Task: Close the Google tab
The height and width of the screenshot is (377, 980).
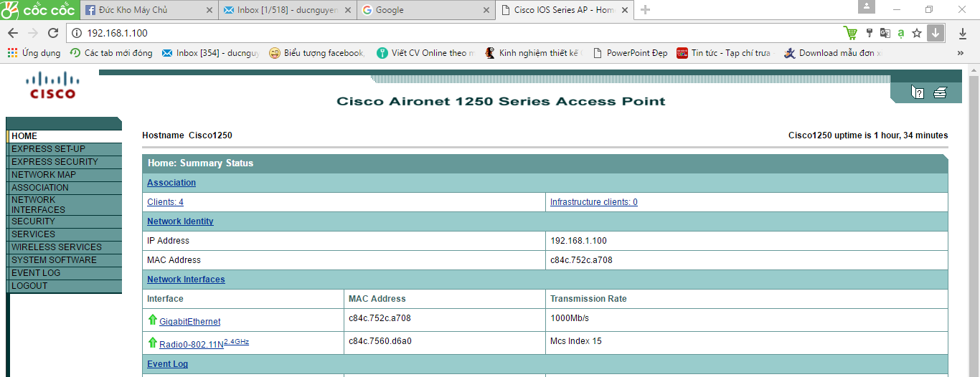Action: coord(485,10)
